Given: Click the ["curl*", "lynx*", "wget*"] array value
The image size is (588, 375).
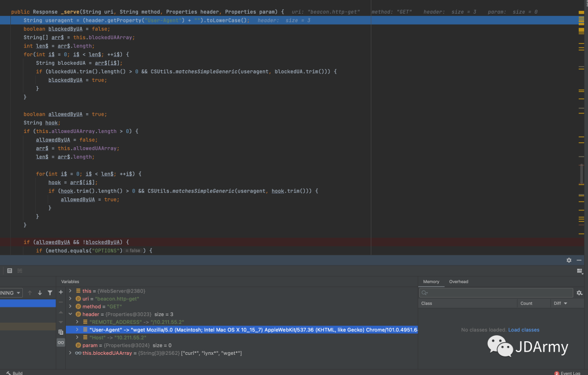Looking at the screenshot, I should [211, 353].
